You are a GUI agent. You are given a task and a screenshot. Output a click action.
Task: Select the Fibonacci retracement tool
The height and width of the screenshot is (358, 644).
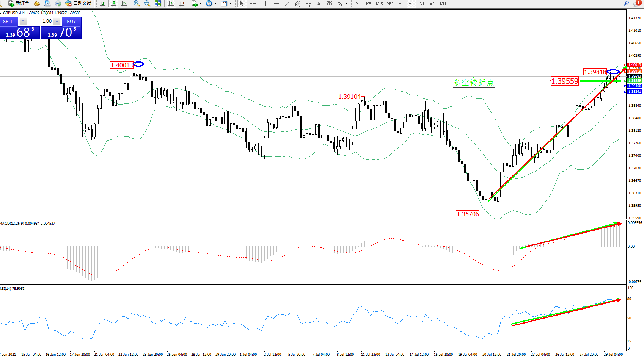pyautogui.click(x=308, y=3)
